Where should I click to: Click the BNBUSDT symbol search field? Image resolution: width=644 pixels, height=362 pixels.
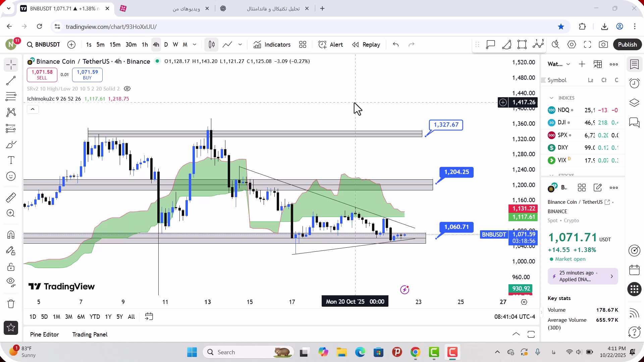pos(44,45)
